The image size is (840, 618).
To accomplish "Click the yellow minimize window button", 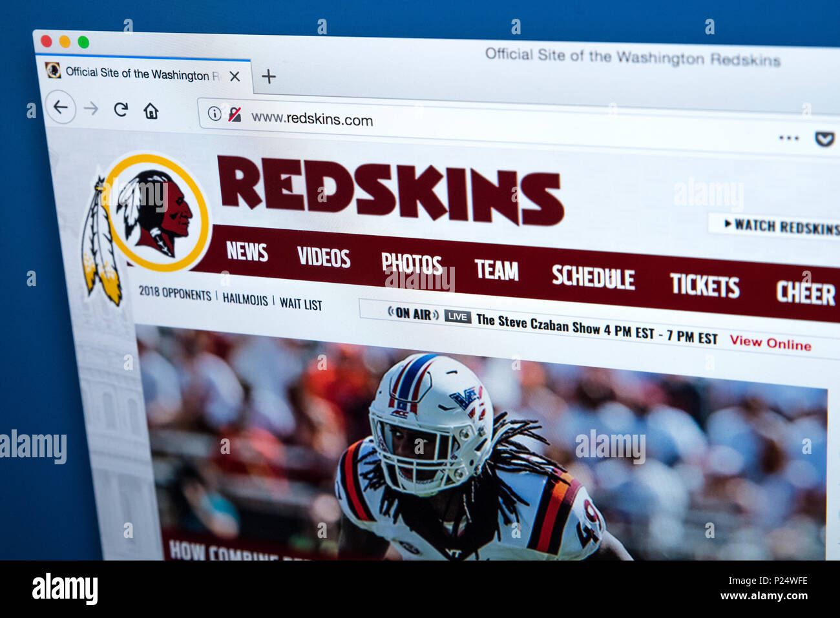I will click(x=65, y=42).
